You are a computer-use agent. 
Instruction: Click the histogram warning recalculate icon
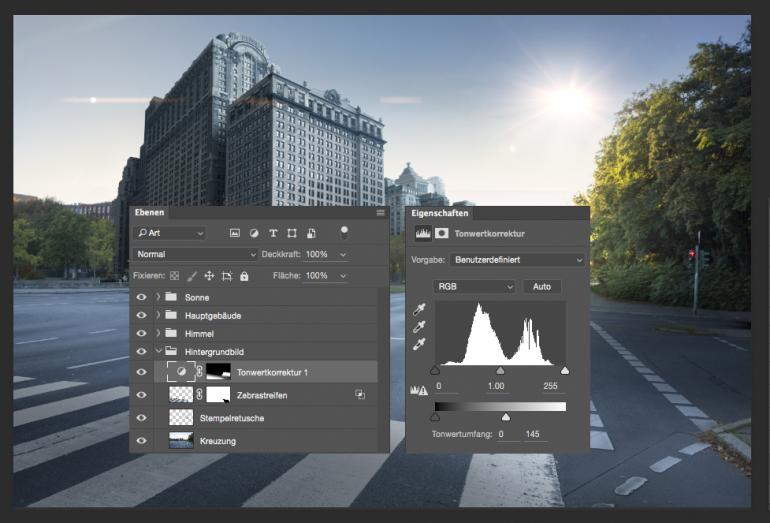click(419, 390)
